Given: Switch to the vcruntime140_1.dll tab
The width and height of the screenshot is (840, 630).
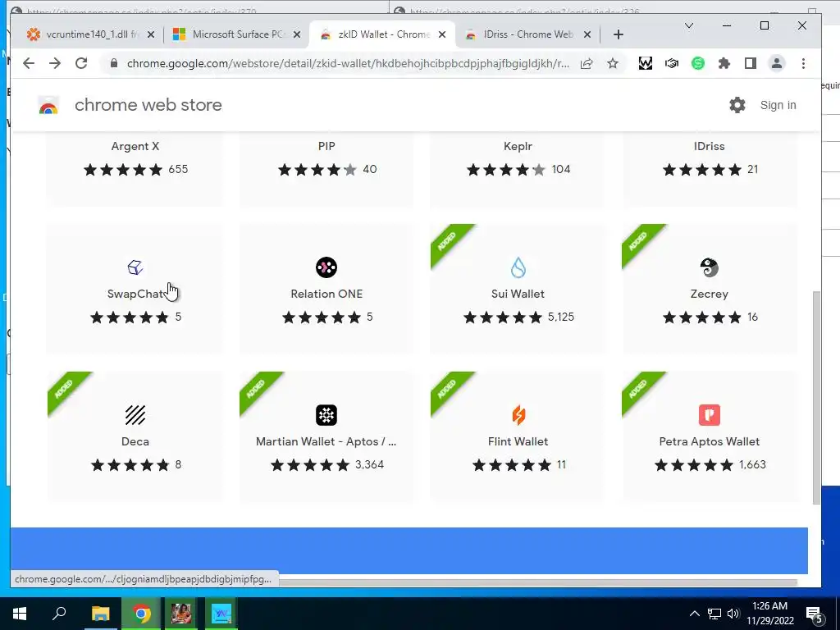Looking at the screenshot, I should (90, 34).
